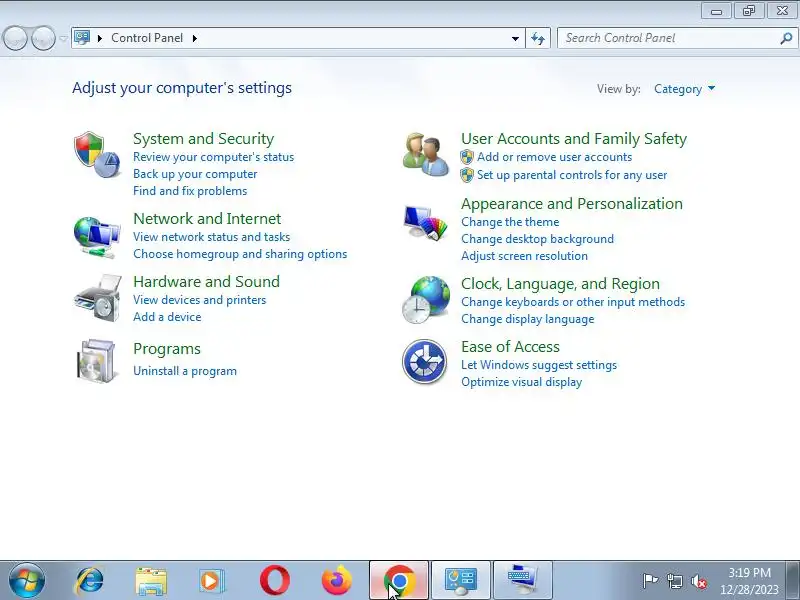Open System and Security heading
800x600 pixels.
(x=204, y=139)
